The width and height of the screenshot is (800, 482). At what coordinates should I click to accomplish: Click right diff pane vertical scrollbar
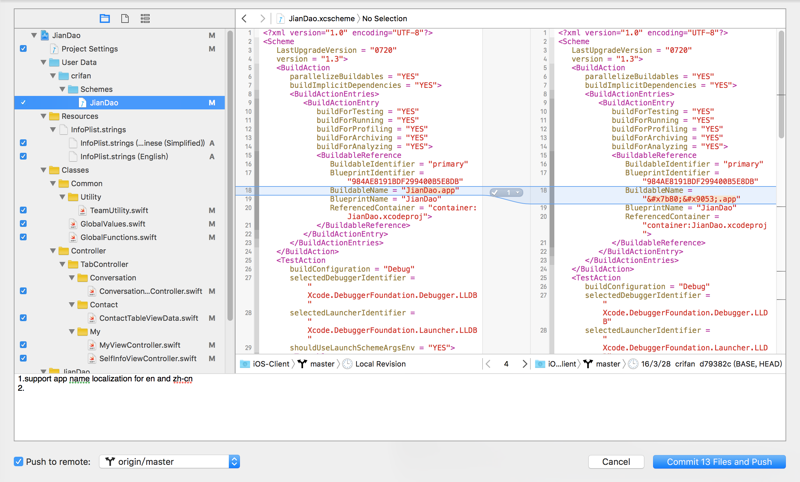coord(781,84)
